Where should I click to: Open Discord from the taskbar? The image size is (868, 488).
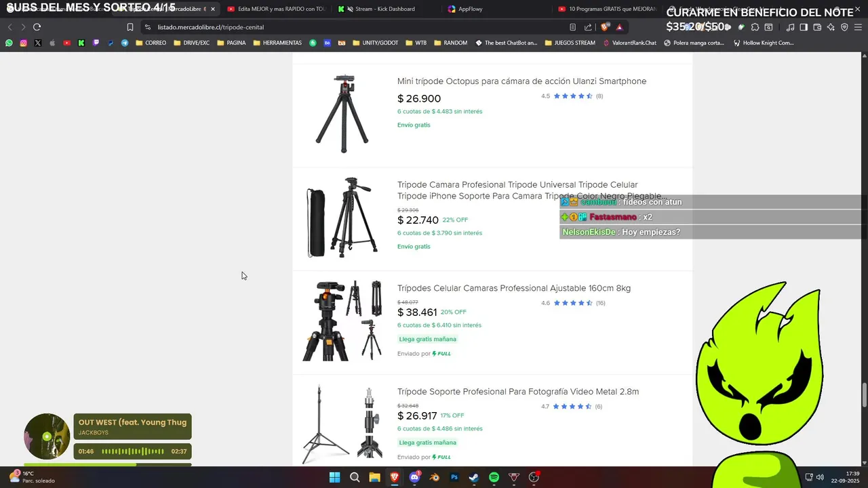(414, 477)
